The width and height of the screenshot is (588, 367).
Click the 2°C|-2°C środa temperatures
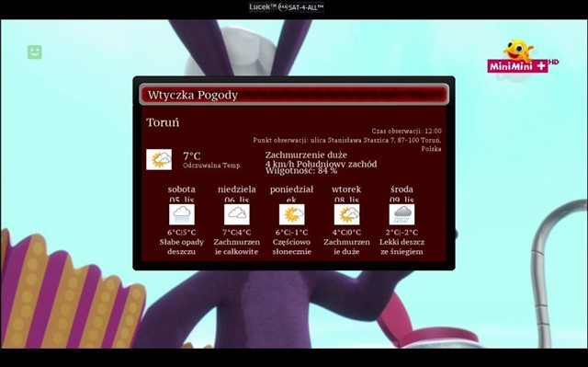(401, 233)
